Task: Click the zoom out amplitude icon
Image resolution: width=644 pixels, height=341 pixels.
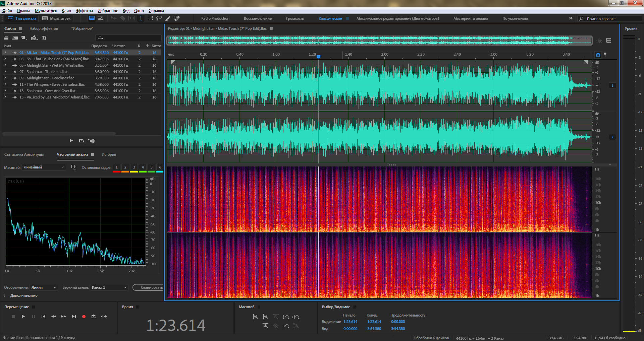Action: [266, 317]
